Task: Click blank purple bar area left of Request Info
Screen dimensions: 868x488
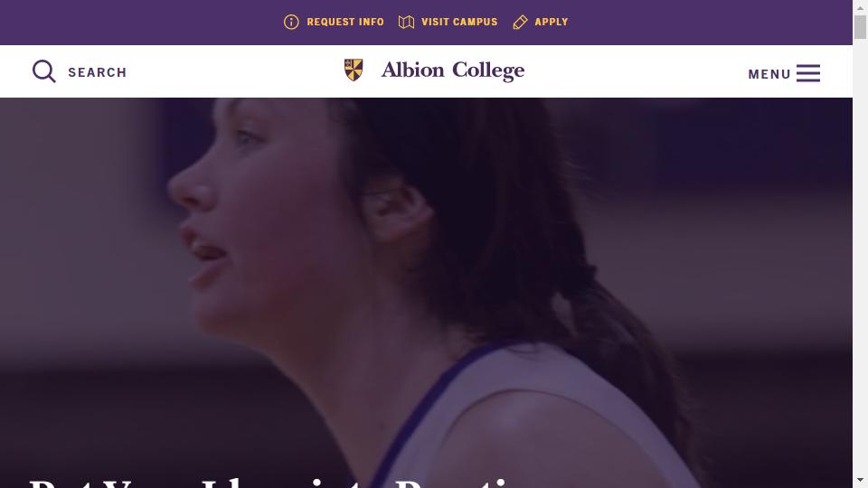Action: pos(138,22)
